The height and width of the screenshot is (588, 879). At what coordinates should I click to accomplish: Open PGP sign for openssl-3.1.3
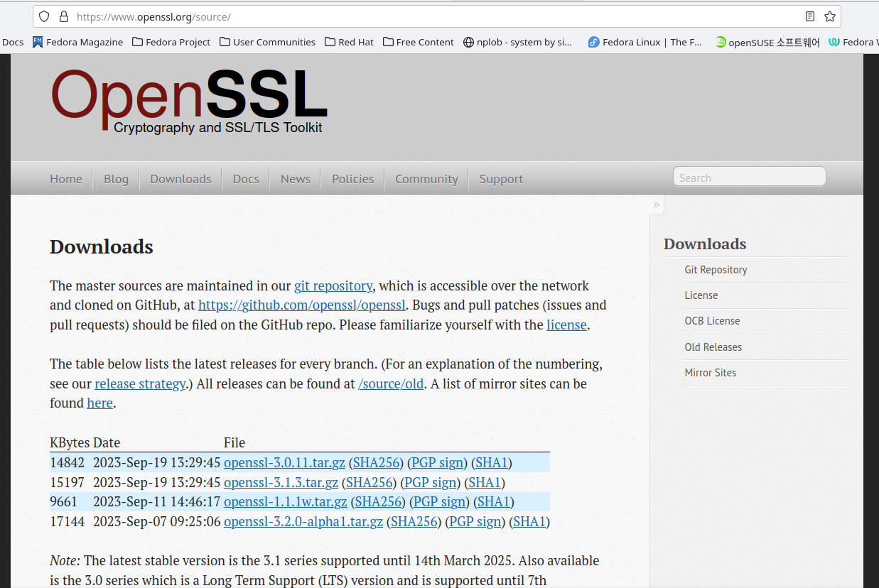[431, 483]
